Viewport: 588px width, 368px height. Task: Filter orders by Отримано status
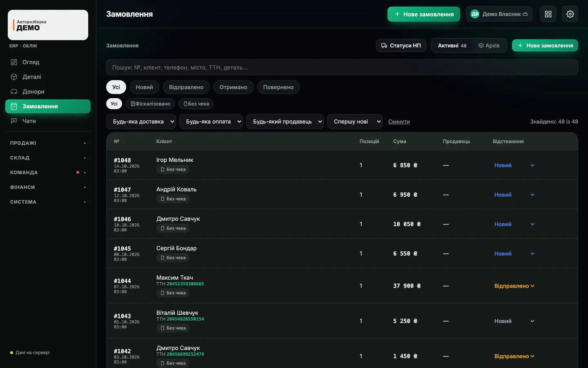233,87
